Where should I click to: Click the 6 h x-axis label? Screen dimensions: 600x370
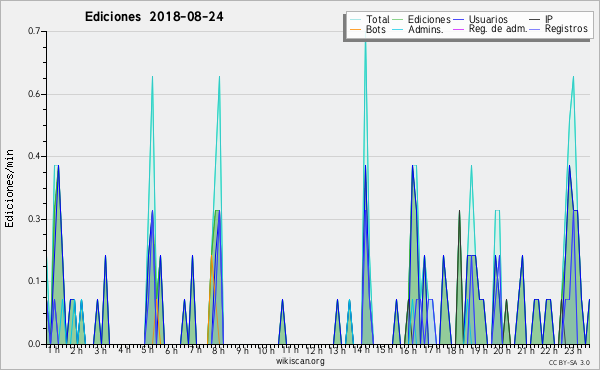[x=171, y=350]
